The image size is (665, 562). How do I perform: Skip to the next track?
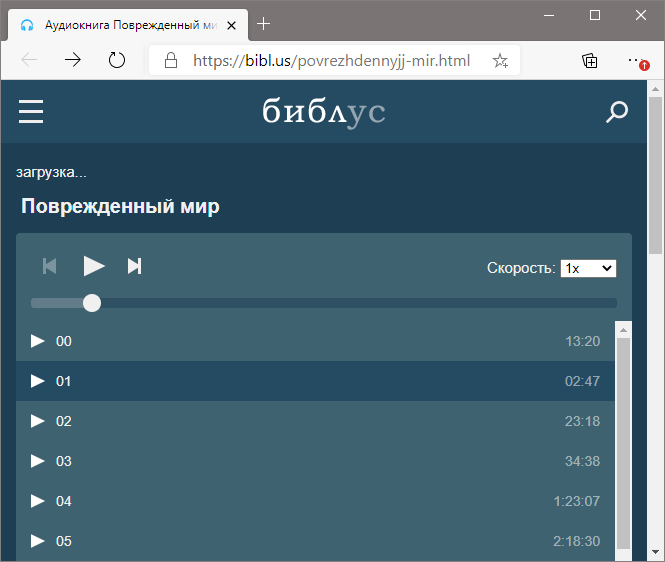(134, 266)
